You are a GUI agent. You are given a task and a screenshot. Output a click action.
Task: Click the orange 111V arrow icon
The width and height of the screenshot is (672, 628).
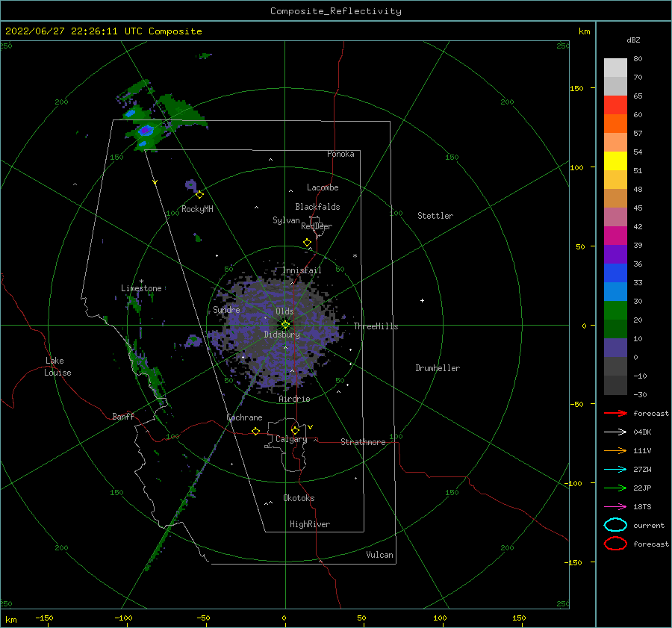(615, 450)
